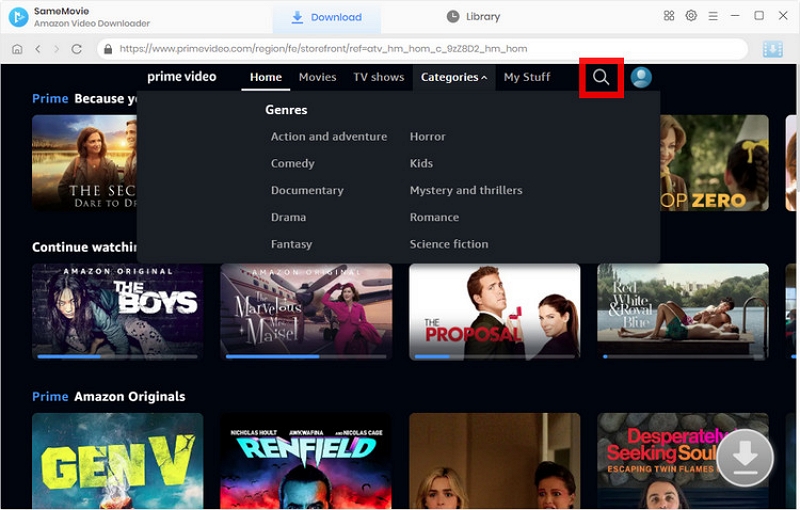Choose Mystery and thrillers genre

(466, 191)
